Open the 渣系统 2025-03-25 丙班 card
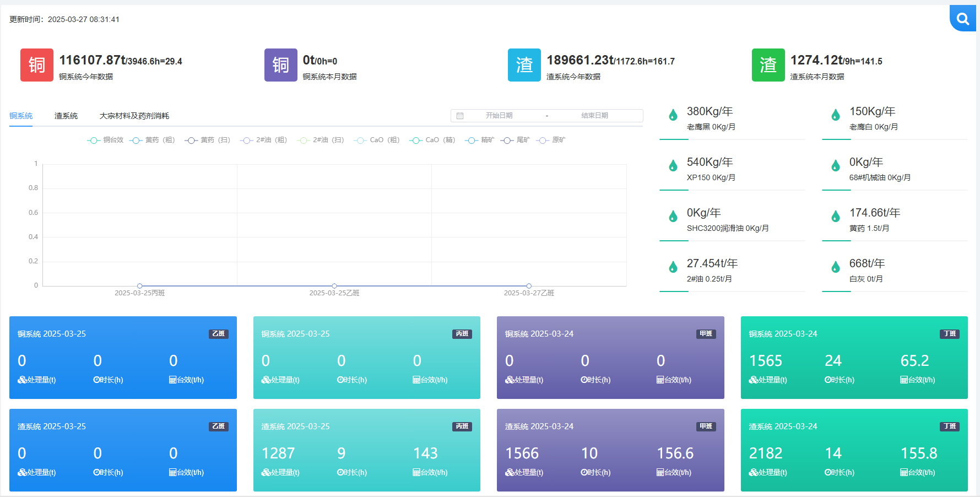980x497 pixels. [366, 450]
